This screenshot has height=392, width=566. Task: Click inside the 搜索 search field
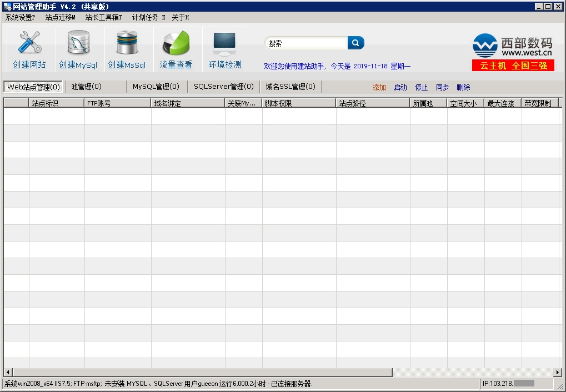(307, 43)
